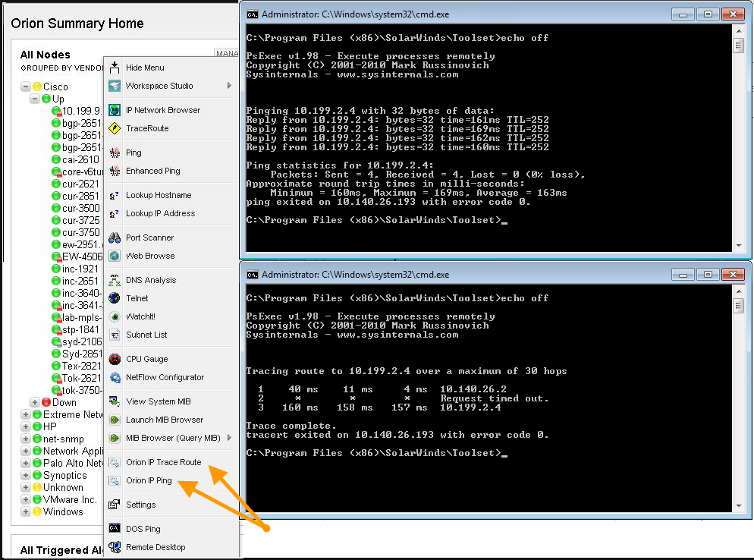
Task: Select node cur-3725 in tree
Action: pyautogui.click(x=80, y=220)
